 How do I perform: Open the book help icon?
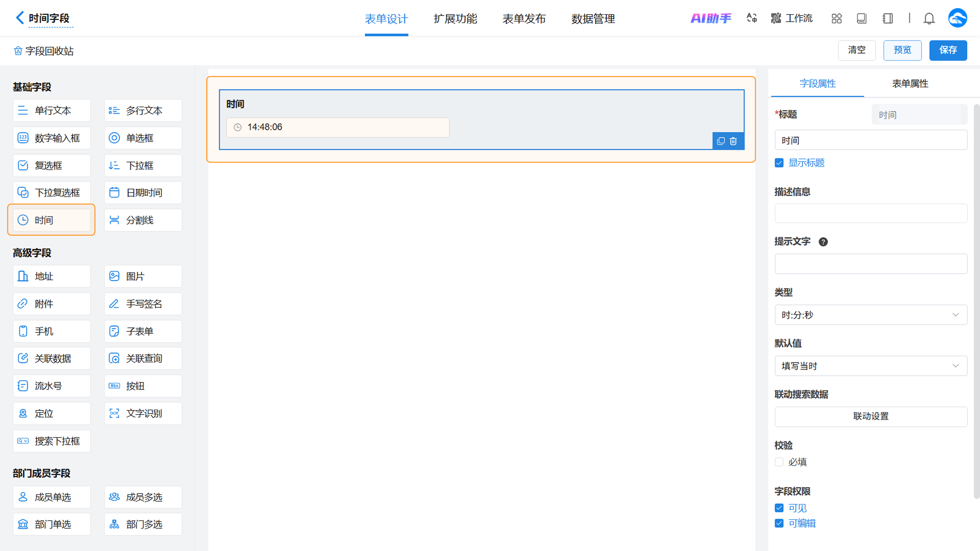pos(862,18)
